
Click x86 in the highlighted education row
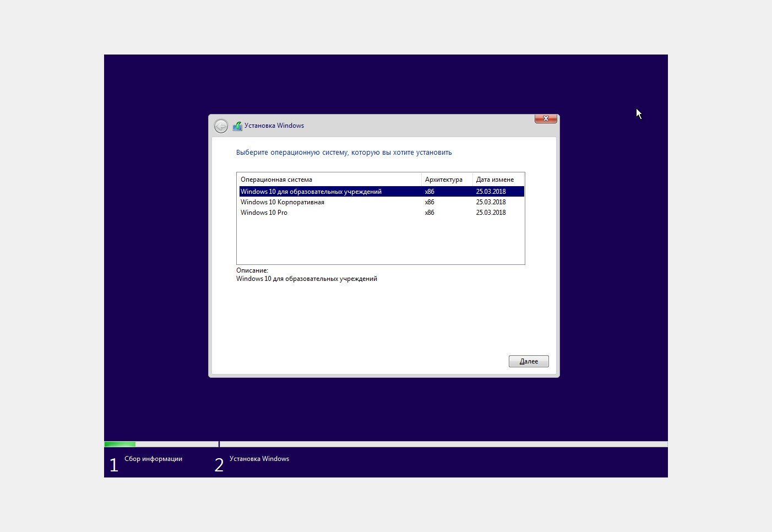430,192
